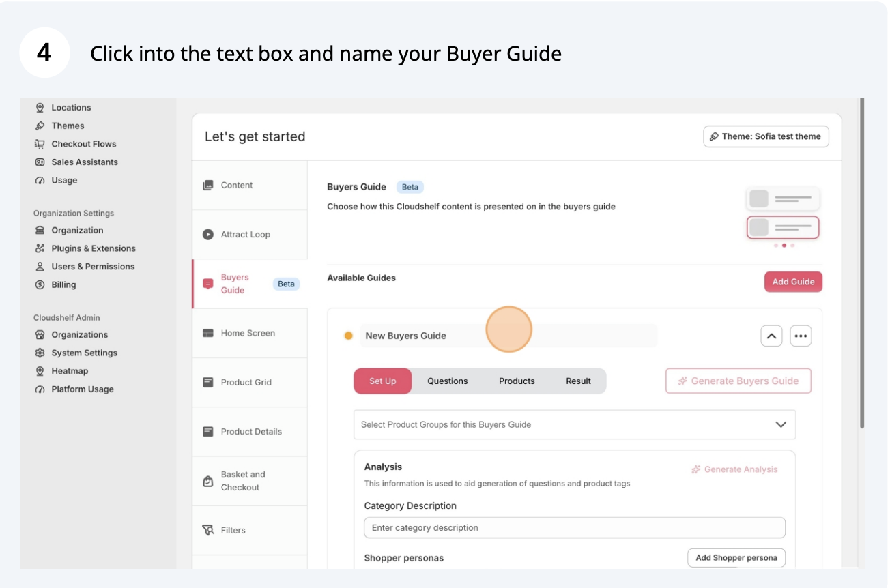Click the Plugins & Extensions icon
Screen dimensions: 890x588
point(40,248)
